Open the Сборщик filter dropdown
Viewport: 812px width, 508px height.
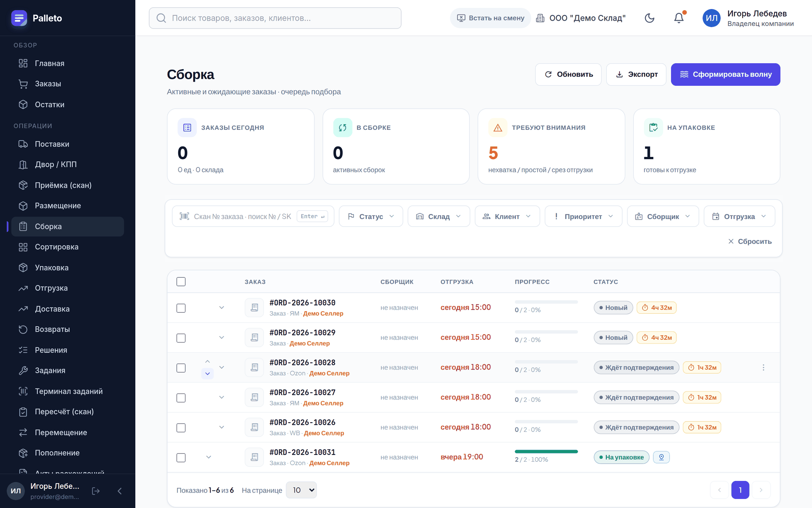click(663, 216)
